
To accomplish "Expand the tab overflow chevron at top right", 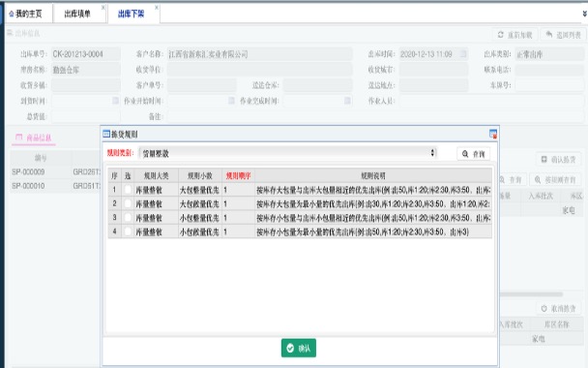I will [x=584, y=14].
